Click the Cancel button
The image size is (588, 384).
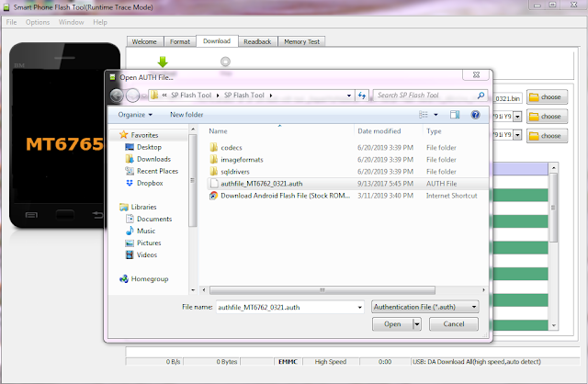(x=454, y=324)
